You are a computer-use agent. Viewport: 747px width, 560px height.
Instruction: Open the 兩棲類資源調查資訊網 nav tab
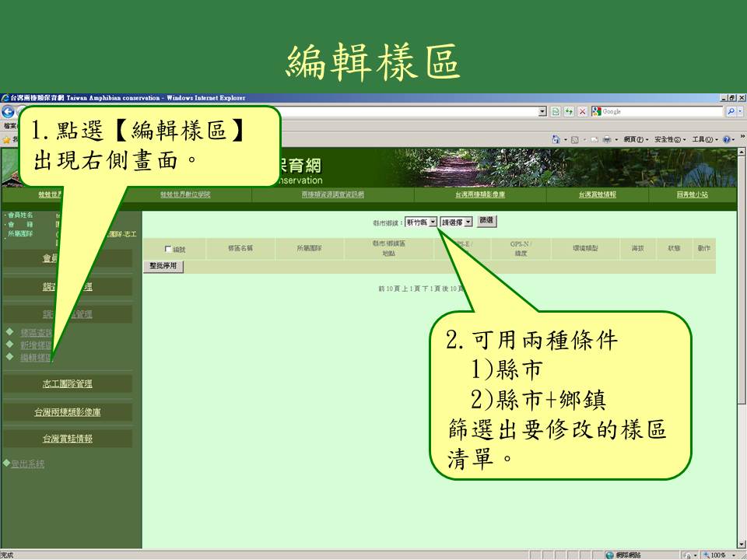click(332, 194)
